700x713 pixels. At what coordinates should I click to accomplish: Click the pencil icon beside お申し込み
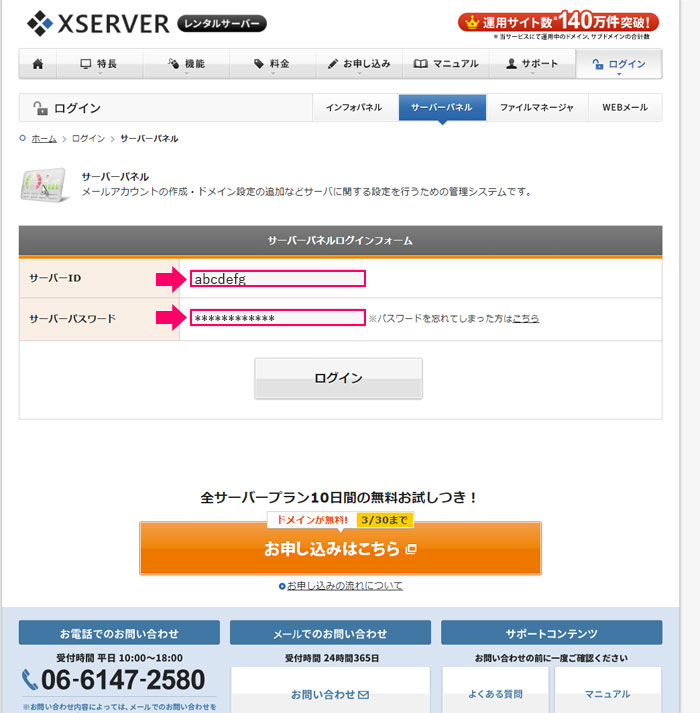[x=333, y=64]
